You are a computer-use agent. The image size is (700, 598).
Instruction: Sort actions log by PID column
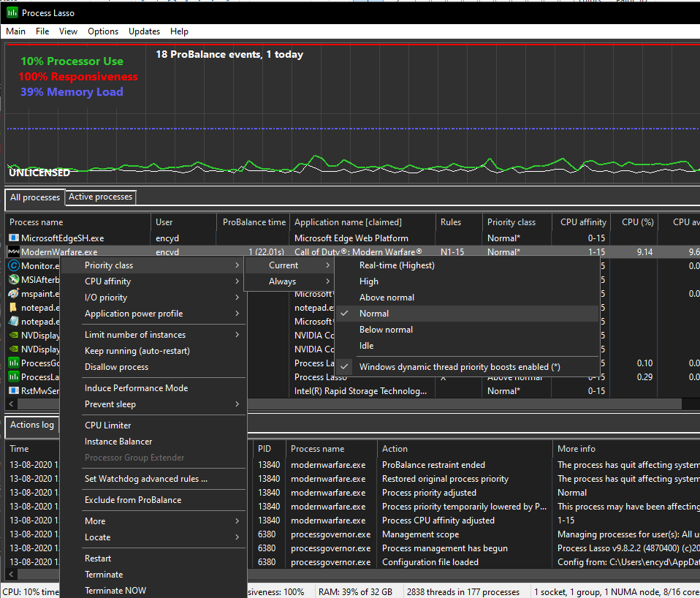pyautogui.click(x=269, y=449)
